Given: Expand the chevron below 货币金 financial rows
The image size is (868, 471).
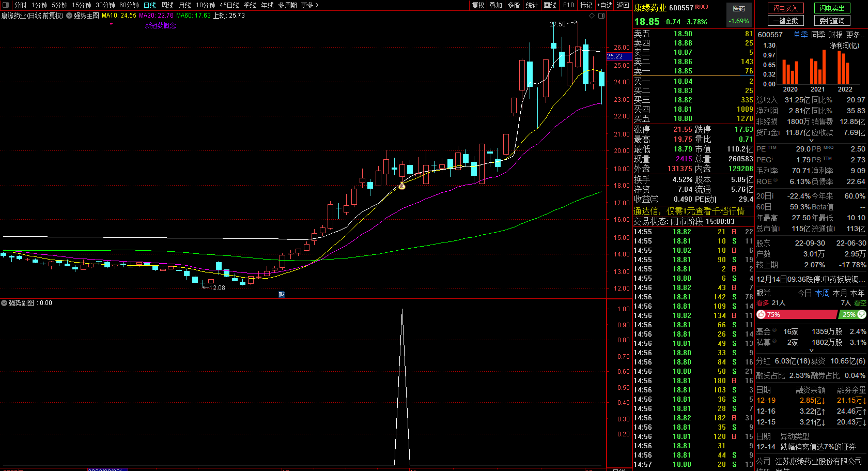Looking at the screenshot, I should tap(811, 141).
